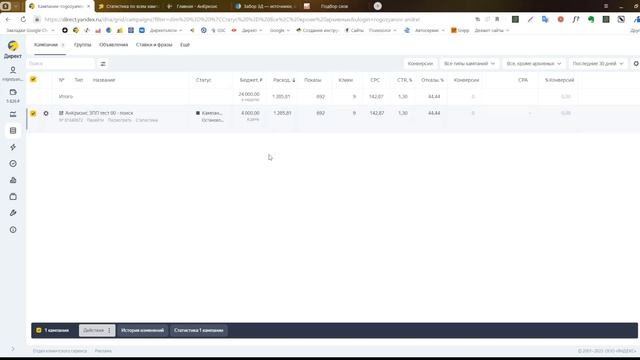Open the ƒ? browser extension icon
Screen dimensions: 640x360
pos(576,19)
